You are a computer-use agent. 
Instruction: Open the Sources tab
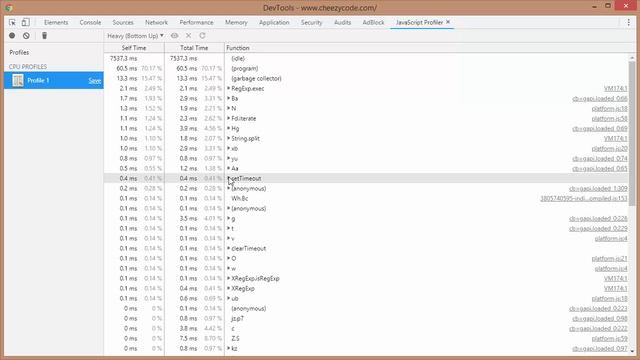[x=123, y=22]
